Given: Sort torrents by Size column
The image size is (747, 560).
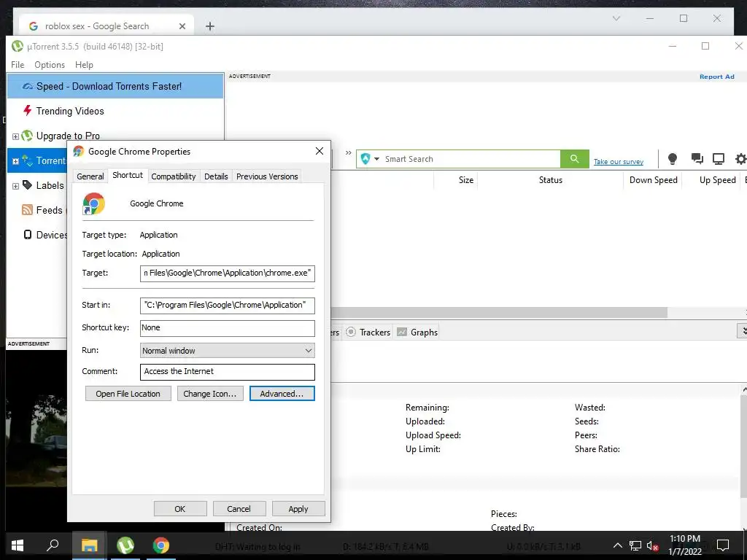Looking at the screenshot, I should click(x=466, y=180).
